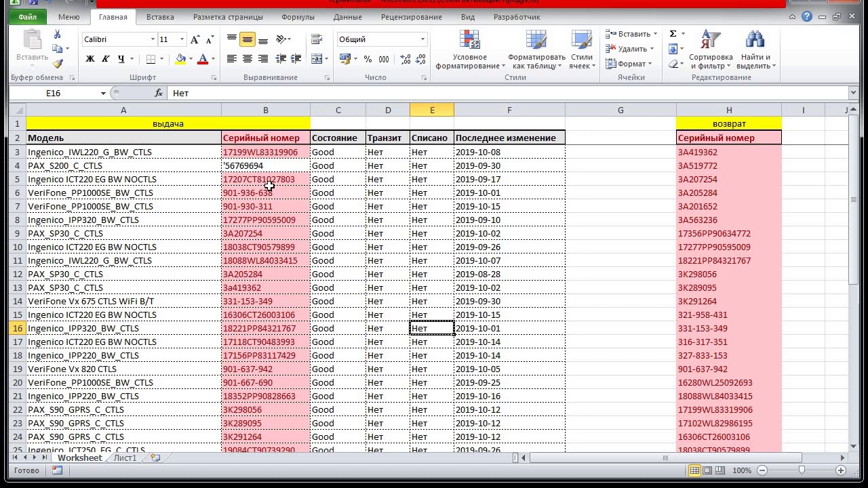This screenshot has height=488, width=868.
Task: Switch to Page Layout view in status bar
Action: tap(707, 470)
